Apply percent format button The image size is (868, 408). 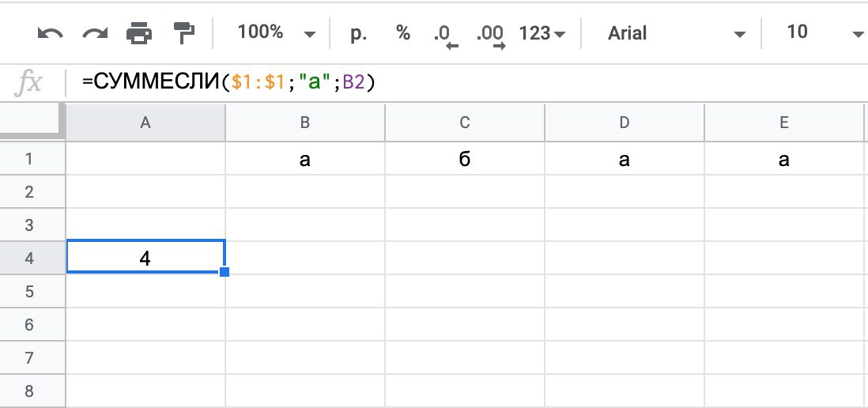pyautogui.click(x=403, y=32)
